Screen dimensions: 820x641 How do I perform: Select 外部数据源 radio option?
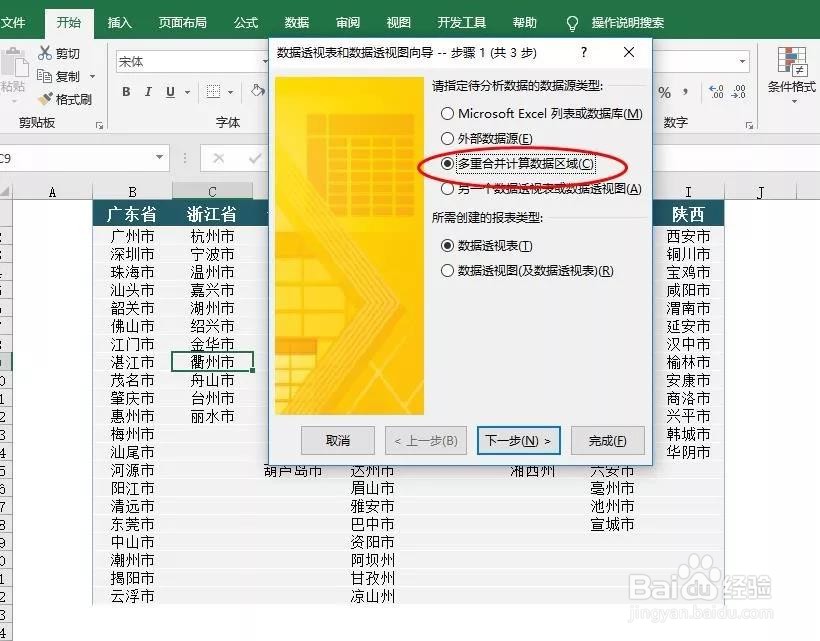coord(487,139)
